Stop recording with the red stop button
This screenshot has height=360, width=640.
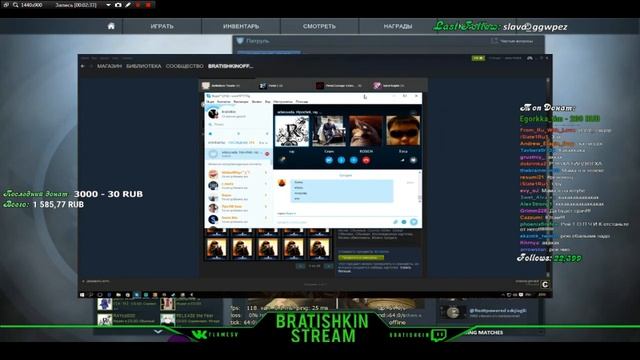click(148, 5)
